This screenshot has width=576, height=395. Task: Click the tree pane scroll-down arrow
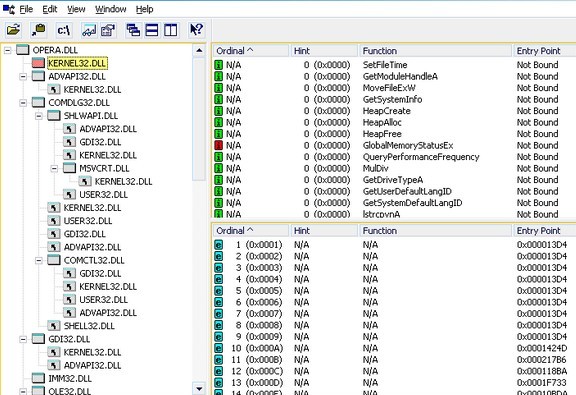[x=199, y=388]
